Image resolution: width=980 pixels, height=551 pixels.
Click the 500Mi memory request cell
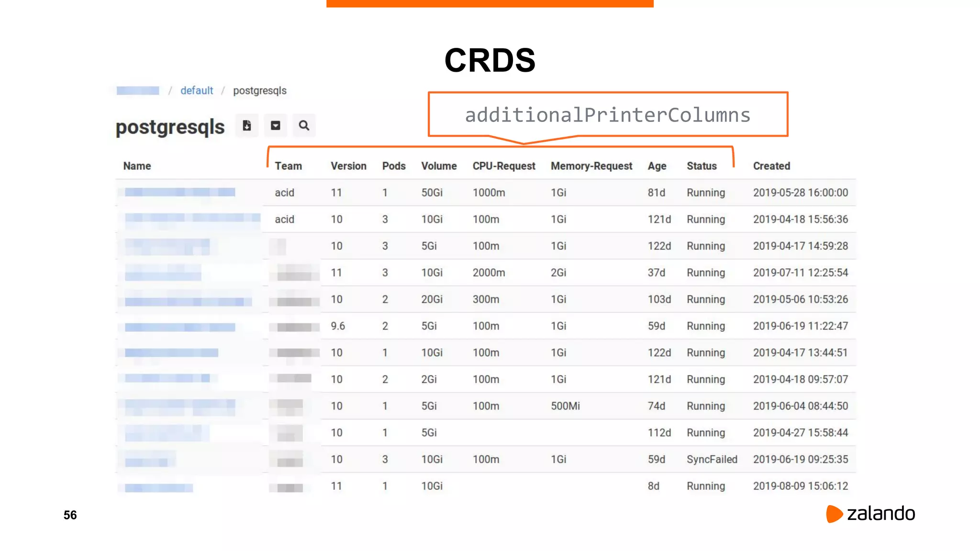click(565, 406)
